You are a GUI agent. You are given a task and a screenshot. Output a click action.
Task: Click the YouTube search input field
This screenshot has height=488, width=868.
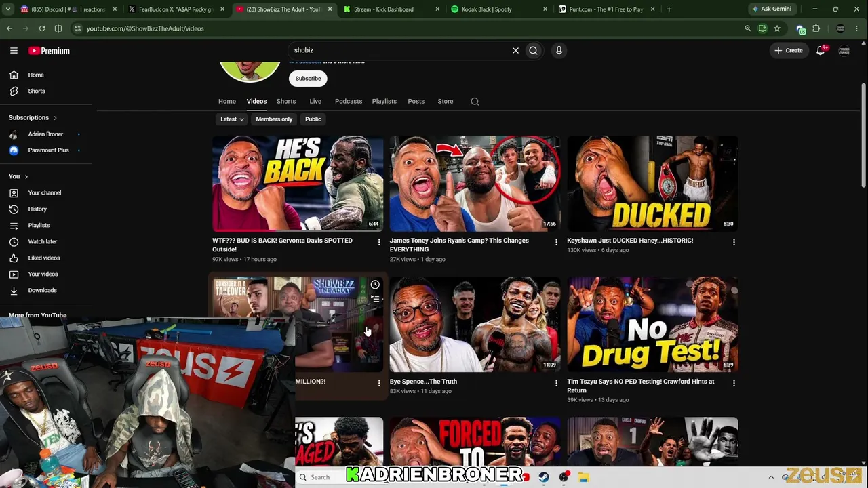400,50
